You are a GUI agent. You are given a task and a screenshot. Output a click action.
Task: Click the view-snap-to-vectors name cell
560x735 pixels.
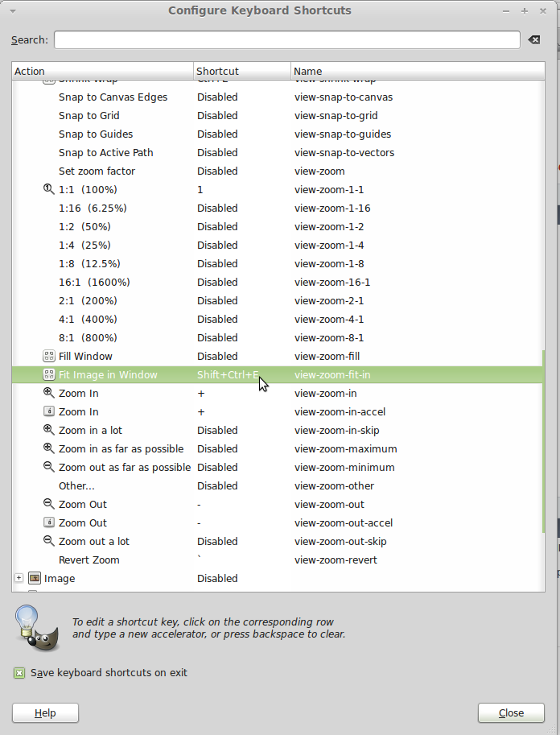coord(344,152)
